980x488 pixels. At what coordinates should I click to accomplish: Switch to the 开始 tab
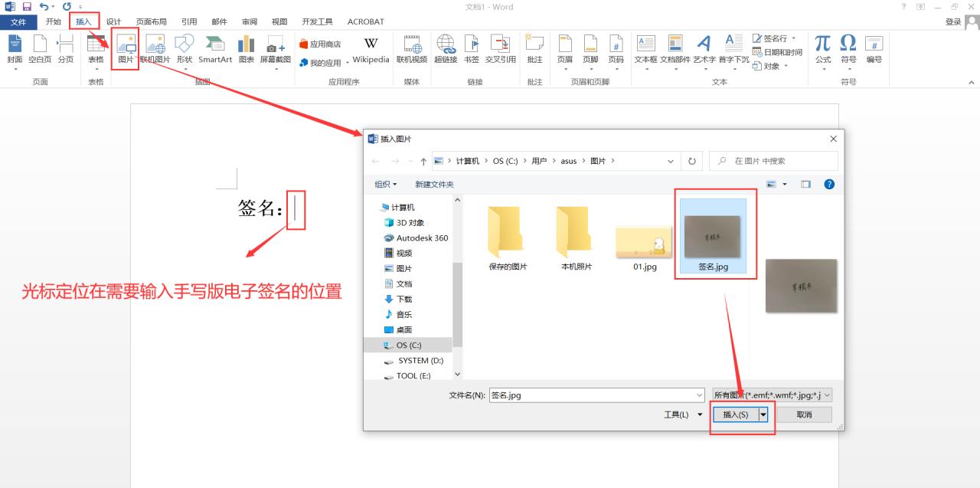click(x=53, y=21)
